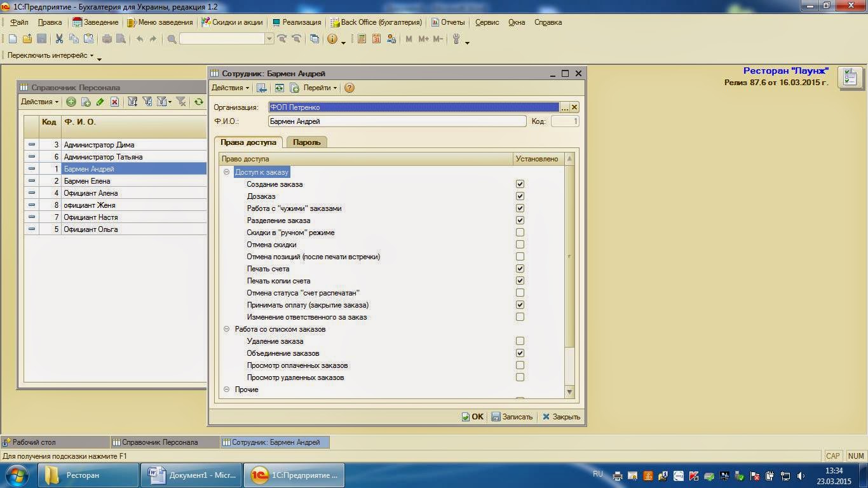Viewport: 868px width, 488px height.
Task: Click the green refresh icon in Справочник Персонала
Action: coord(199,102)
